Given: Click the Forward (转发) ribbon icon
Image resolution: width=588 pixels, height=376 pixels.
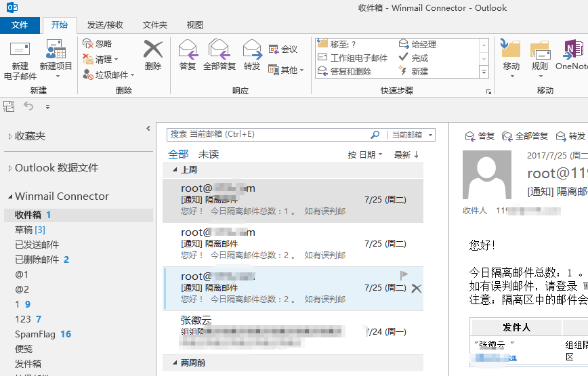Looking at the screenshot, I should [252, 50].
